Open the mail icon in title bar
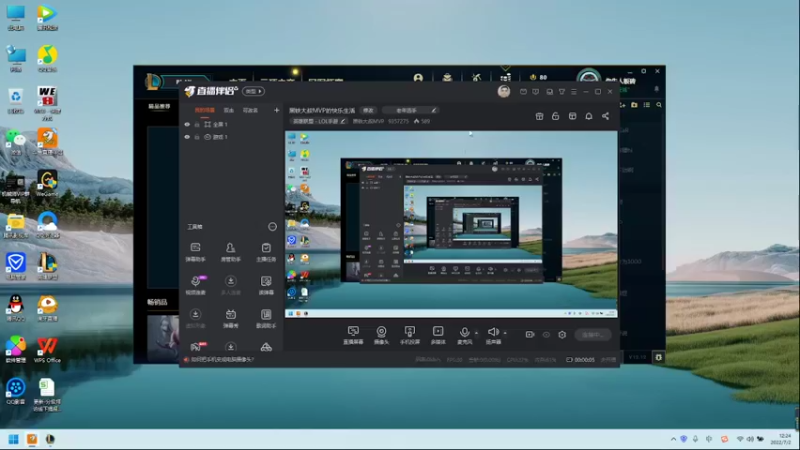800x450 pixels. (x=523, y=92)
